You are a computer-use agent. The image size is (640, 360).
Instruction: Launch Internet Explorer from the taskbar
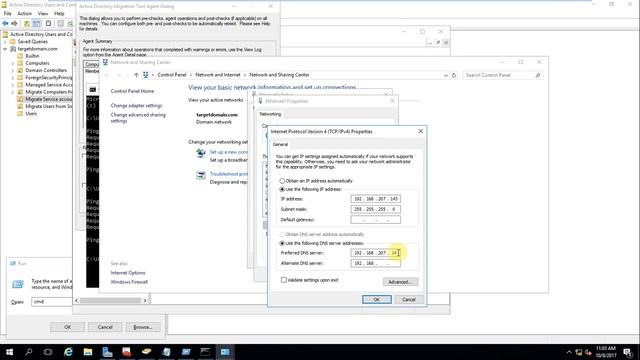coord(68,352)
